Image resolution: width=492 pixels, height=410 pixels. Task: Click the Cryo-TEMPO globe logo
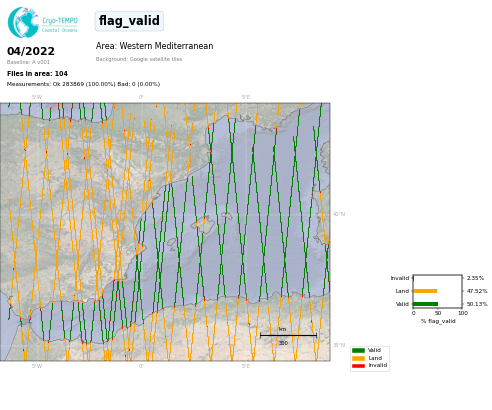point(23,22)
